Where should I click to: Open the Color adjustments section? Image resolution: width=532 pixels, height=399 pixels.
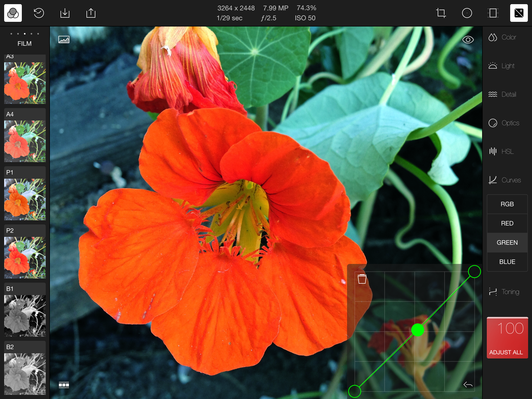click(502, 37)
